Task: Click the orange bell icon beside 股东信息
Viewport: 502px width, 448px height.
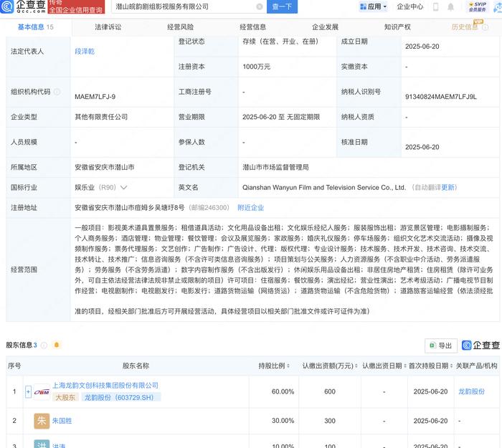Action: pyautogui.click(x=57, y=345)
